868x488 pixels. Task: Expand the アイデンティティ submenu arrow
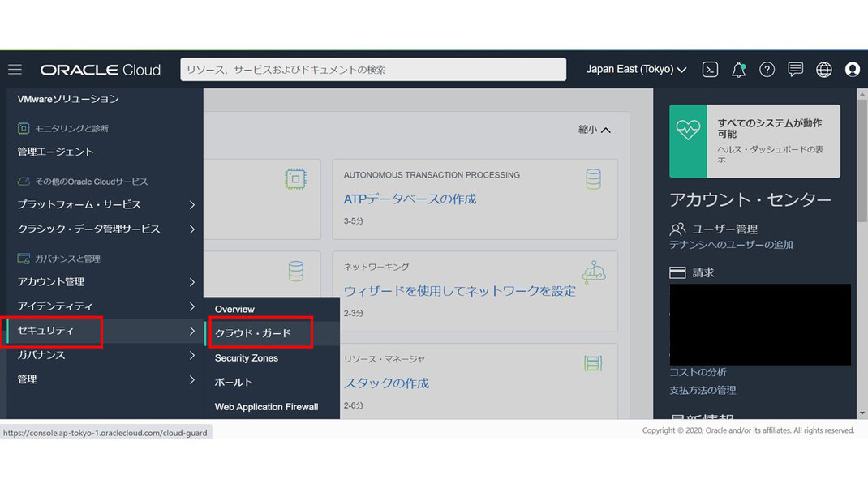pyautogui.click(x=192, y=306)
